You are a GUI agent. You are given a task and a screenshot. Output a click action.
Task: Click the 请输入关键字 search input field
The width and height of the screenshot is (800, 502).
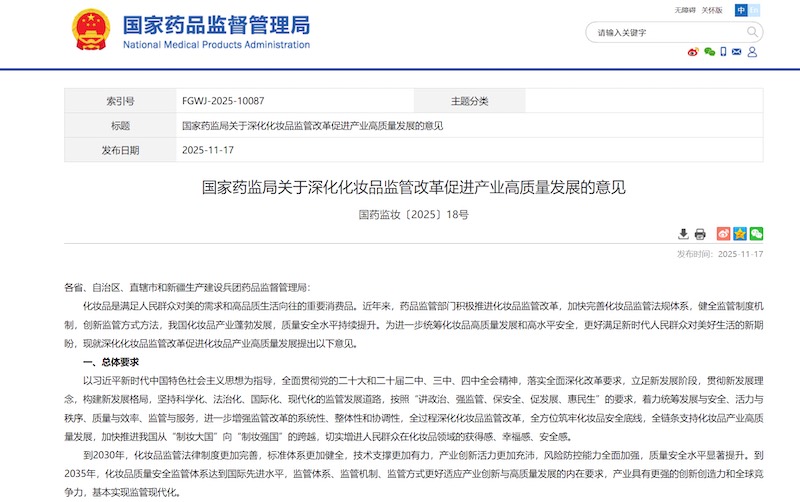point(660,32)
